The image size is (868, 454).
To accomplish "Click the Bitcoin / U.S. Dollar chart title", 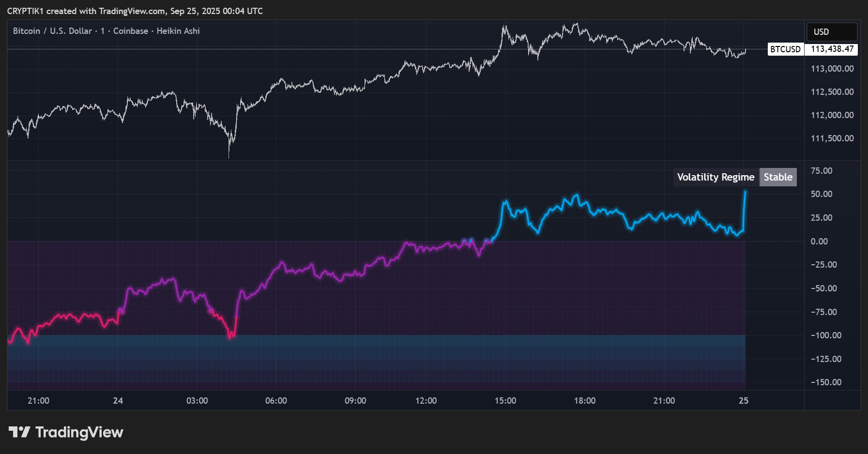I will [x=106, y=31].
